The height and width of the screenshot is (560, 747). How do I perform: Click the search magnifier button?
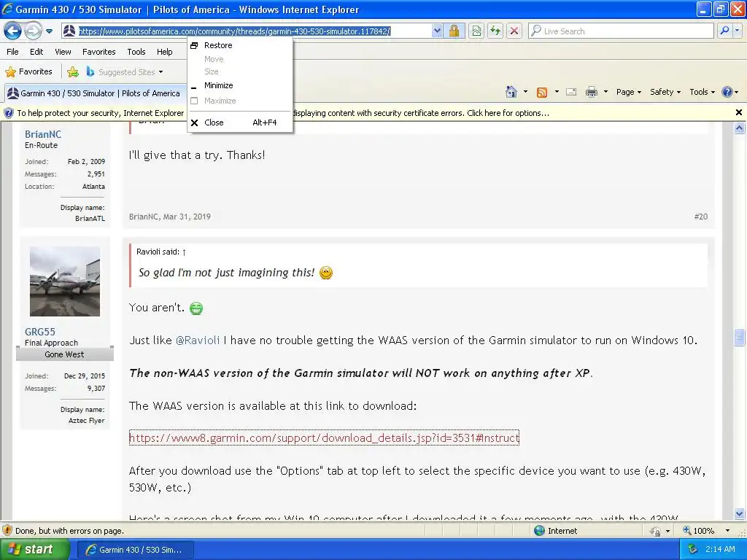tap(724, 31)
